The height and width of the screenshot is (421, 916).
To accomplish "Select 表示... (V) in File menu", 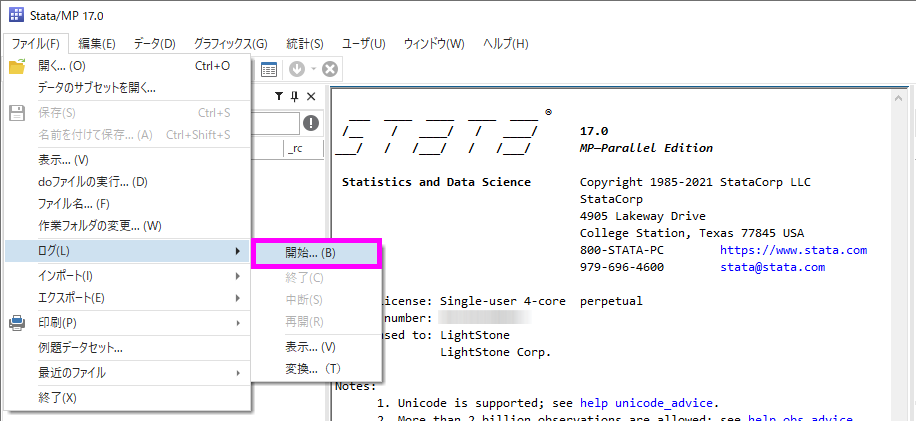I will tap(128, 159).
